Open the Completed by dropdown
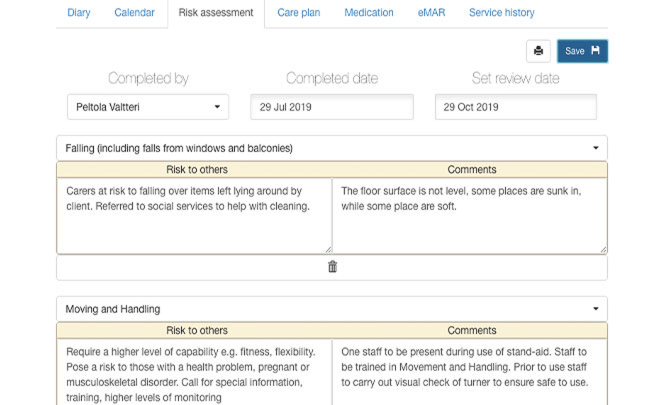Screen dimensions: 650x405 point(148,107)
